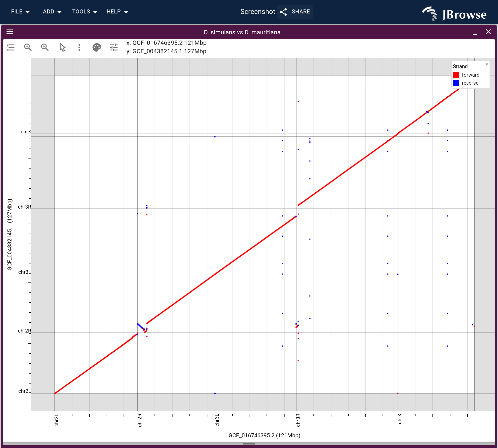Close the dotplot view
Screen dimensions: 498x448
(x=488, y=32)
